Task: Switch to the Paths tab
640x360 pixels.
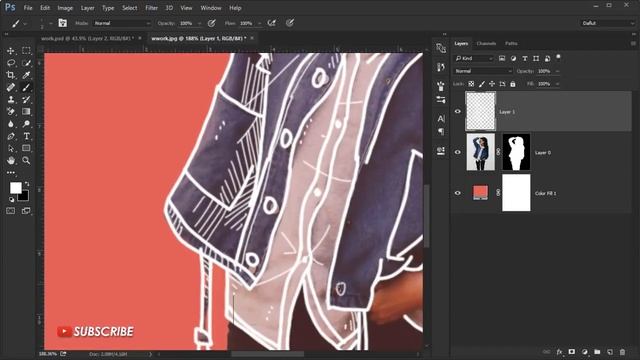Action: pyautogui.click(x=511, y=43)
